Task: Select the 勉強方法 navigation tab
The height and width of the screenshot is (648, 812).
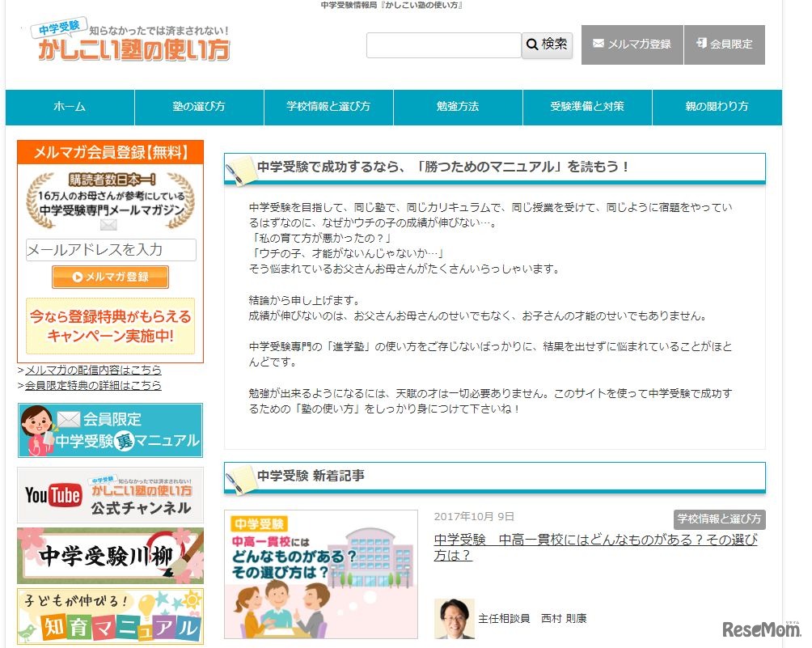Action: point(458,106)
